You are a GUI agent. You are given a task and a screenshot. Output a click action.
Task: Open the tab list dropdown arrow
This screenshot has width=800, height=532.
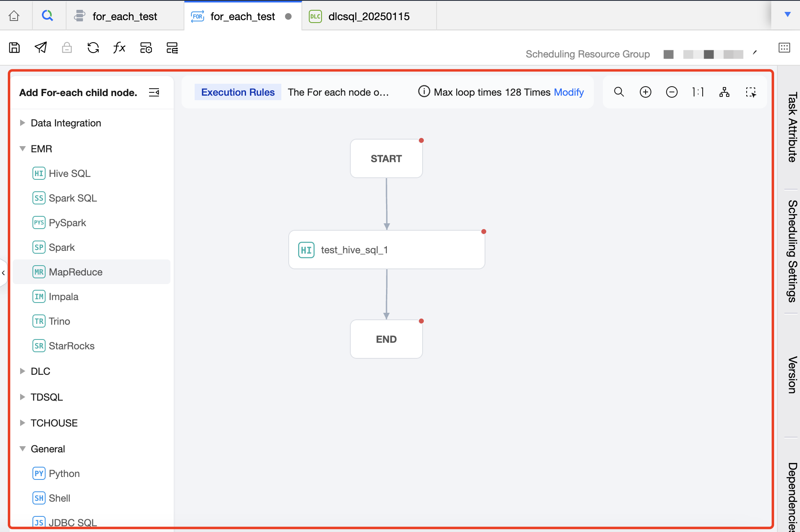click(x=787, y=15)
